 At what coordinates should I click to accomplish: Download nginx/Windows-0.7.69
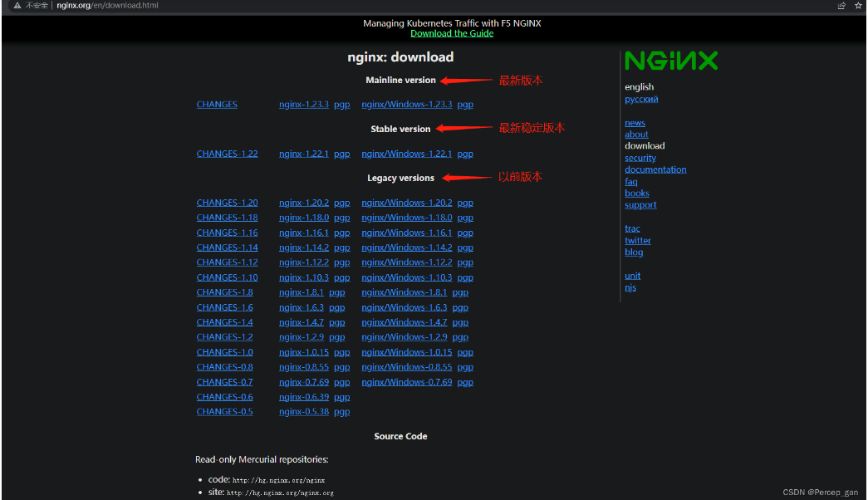coord(407,382)
